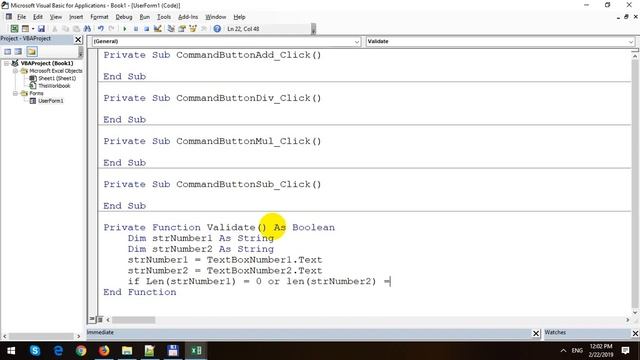The height and width of the screenshot is (360, 640).
Task: Collapse the Microsoft Excel Objects folder
Action: click(x=15, y=71)
